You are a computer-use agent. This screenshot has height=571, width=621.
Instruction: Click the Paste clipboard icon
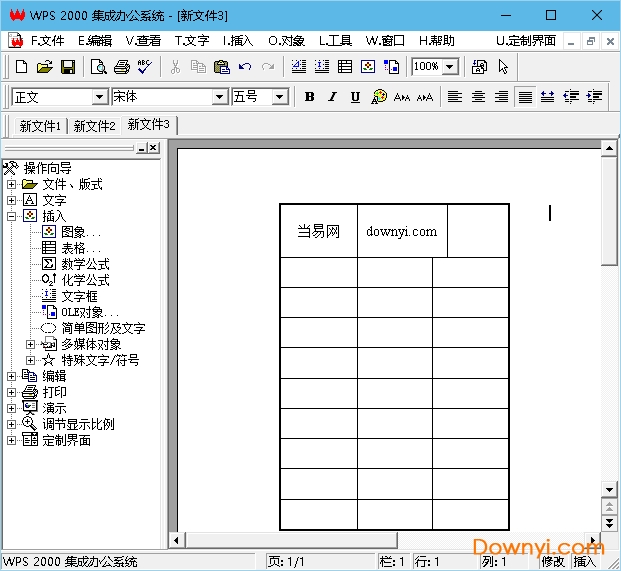pos(221,67)
